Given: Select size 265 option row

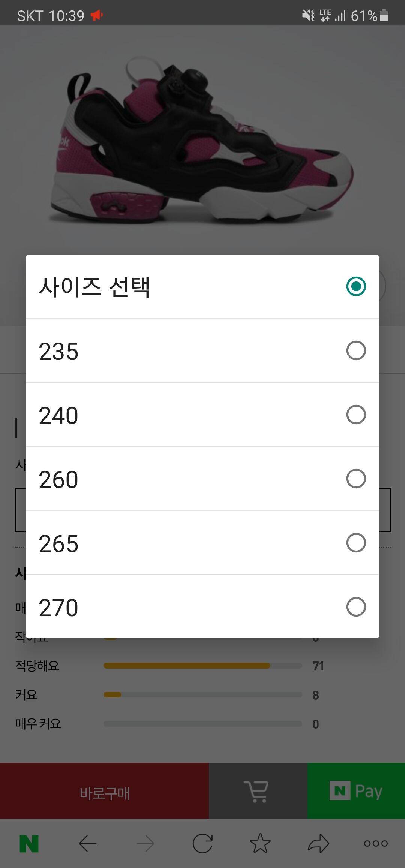Looking at the screenshot, I should (x=202, y=543).
